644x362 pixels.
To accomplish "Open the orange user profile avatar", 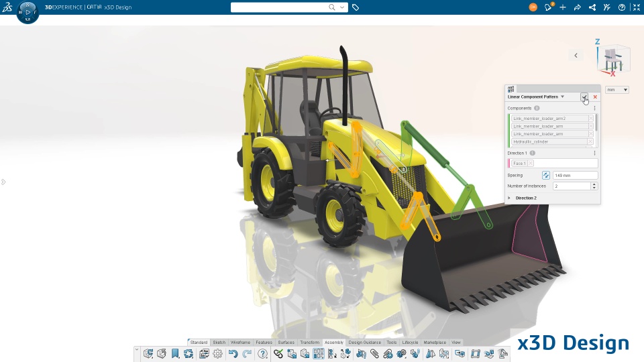I will tap(533, 7).
